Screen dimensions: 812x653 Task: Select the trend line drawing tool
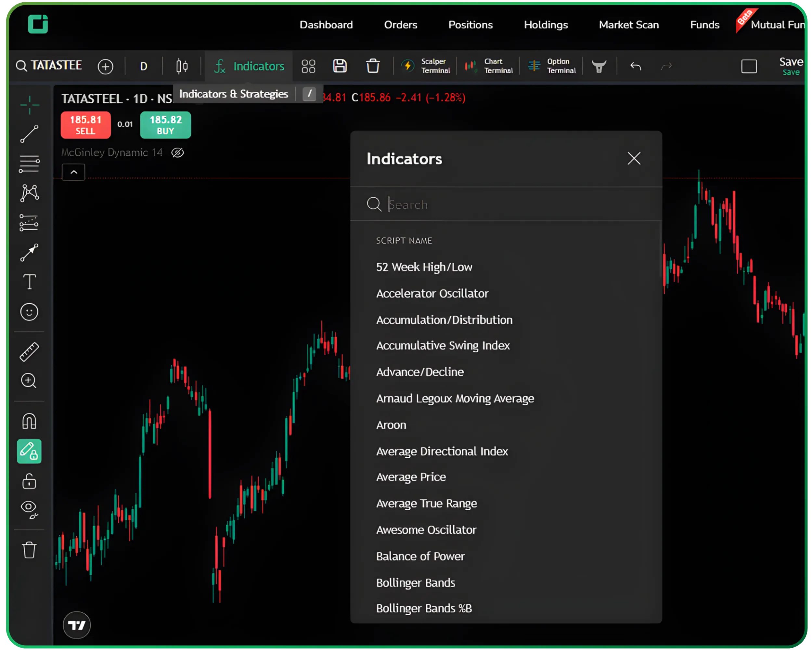coord(29,134)
